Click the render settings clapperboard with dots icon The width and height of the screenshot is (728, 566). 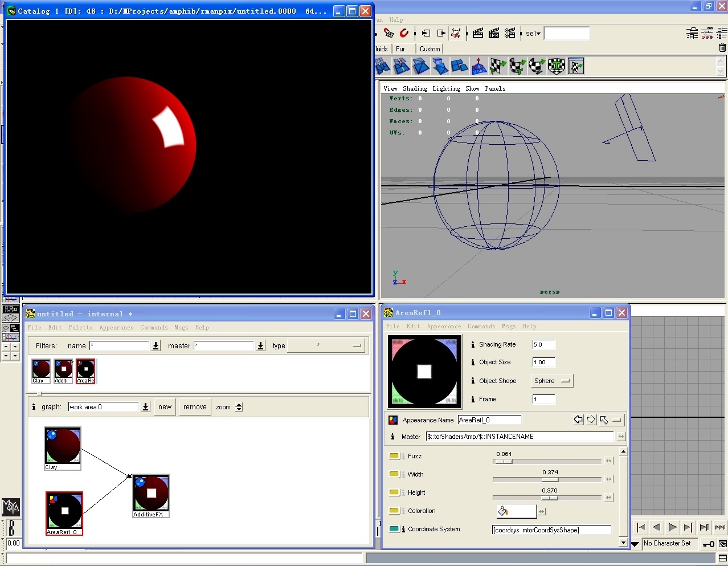coord(510,34)
